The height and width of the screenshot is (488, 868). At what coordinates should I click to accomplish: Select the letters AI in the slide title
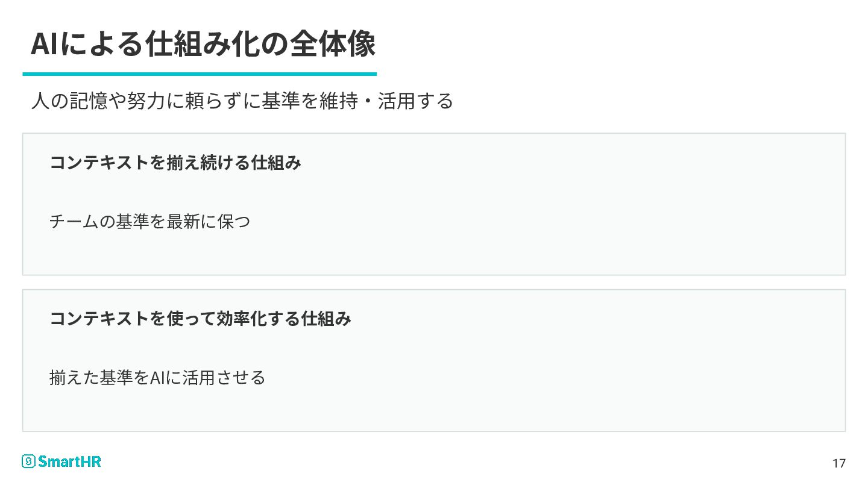click(x=43, y=44)
